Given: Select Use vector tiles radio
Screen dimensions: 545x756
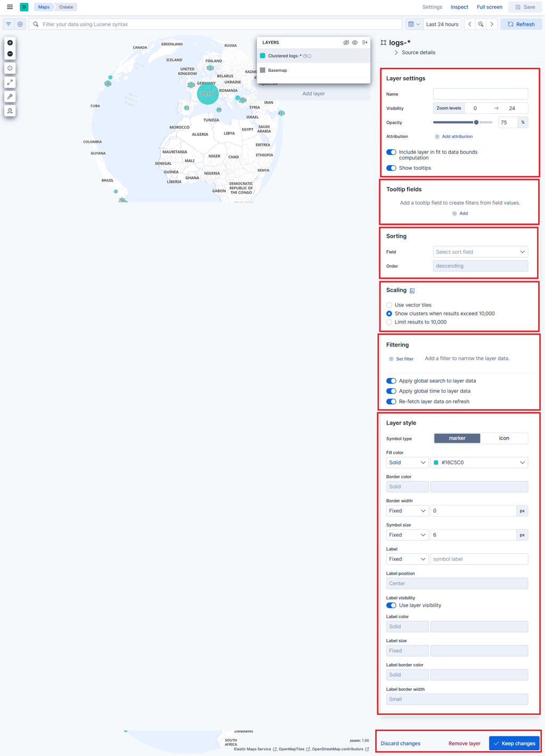Looking at the screenshot, I should (x=389, y=305).
